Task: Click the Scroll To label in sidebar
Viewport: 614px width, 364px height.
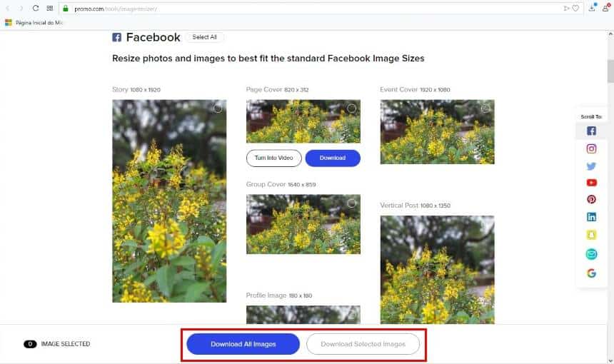Action: pos(591,116)
